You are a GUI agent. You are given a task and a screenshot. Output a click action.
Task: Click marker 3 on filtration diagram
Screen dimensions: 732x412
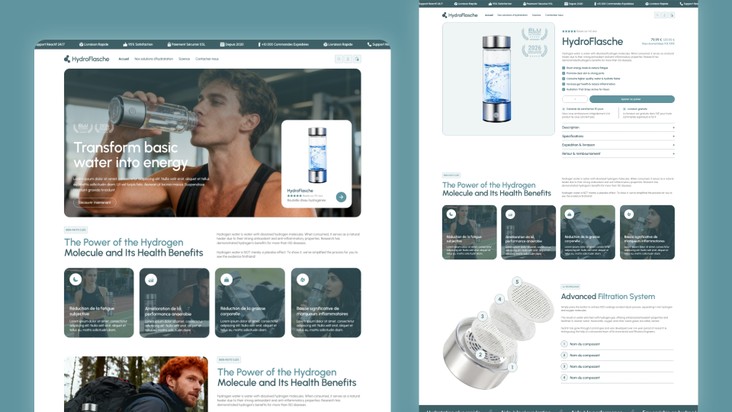482,316
